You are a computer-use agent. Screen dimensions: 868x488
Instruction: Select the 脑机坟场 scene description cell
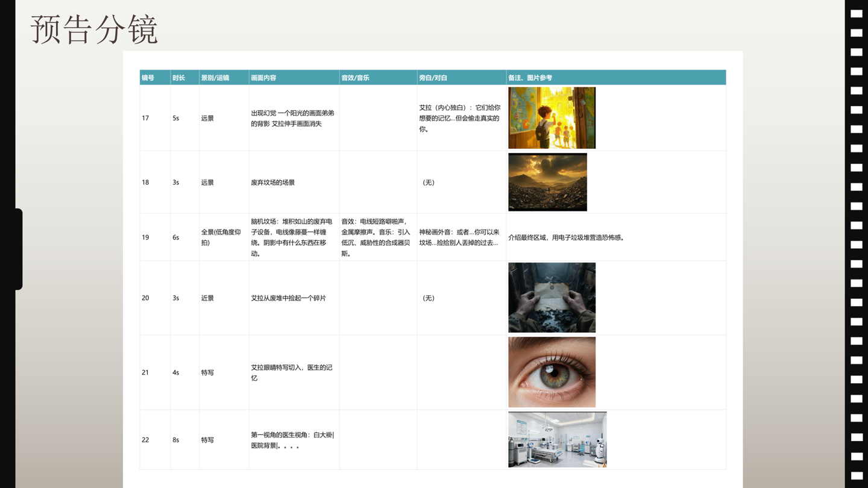click(x=294, y=237)
